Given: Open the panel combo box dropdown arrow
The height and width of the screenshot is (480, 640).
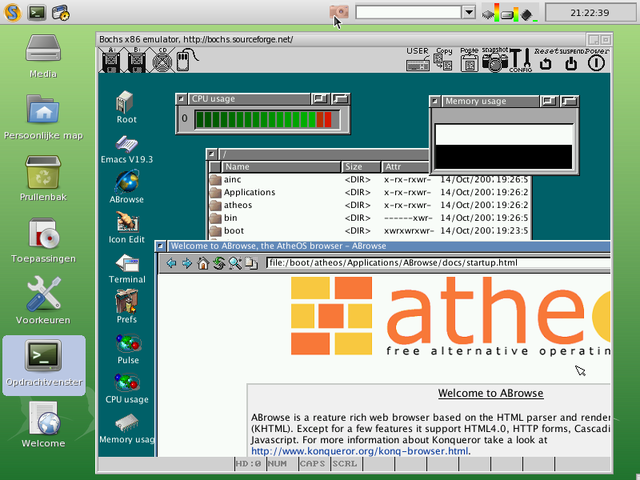Looking at the screenshot, I should 469,12.
